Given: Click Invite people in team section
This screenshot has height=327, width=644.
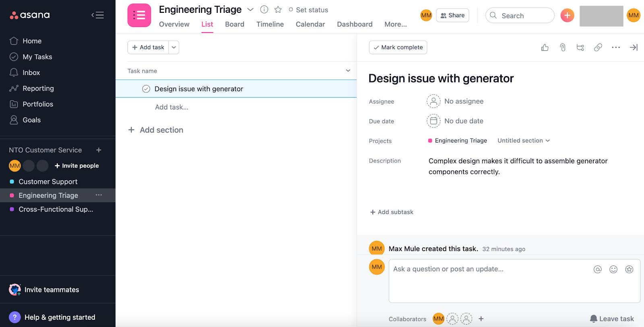Looking at the screenshot, I should pos(76,166).
